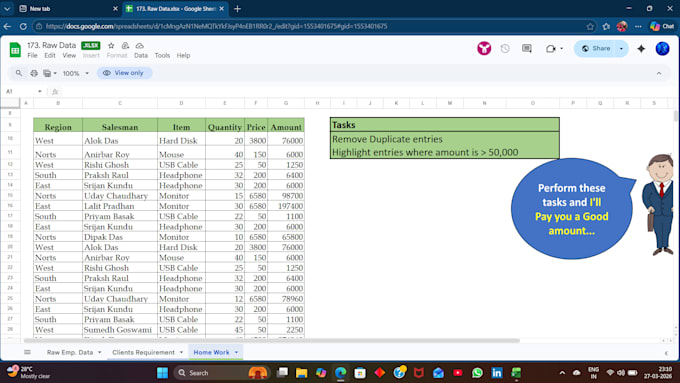Open YouTube from the taskbar
Viewport: 680px width, 383px height.
(458, 373)
